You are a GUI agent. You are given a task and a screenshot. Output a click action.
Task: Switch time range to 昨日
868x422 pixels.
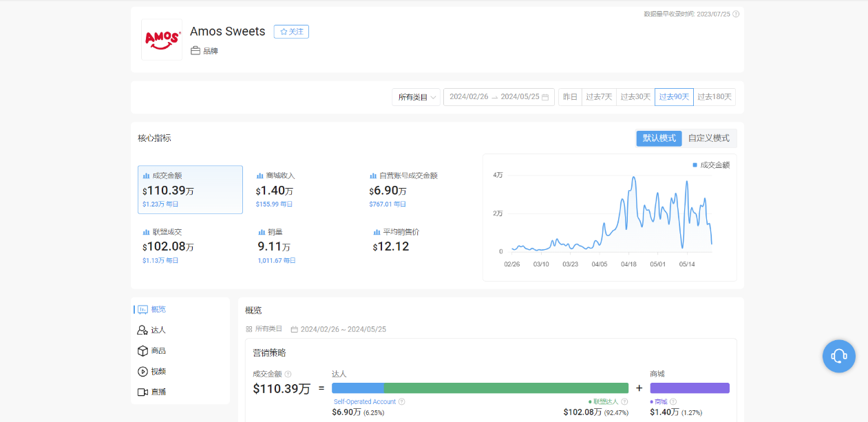(570, 96)
